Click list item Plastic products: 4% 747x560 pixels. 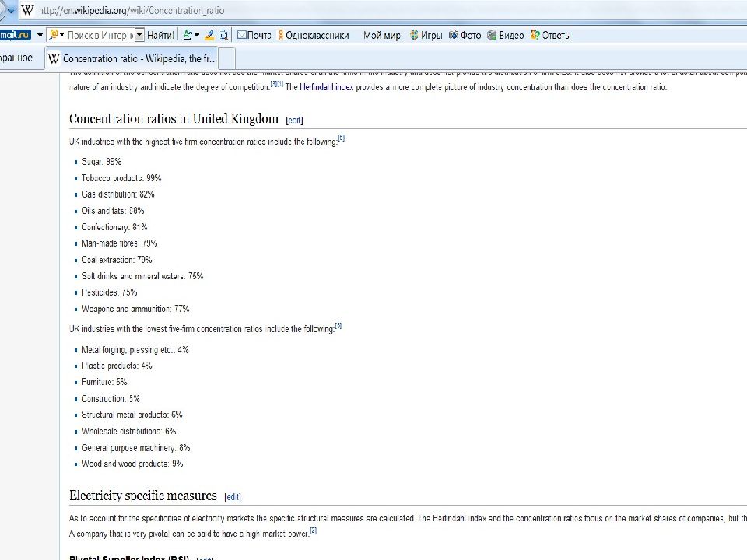(117, 366)
